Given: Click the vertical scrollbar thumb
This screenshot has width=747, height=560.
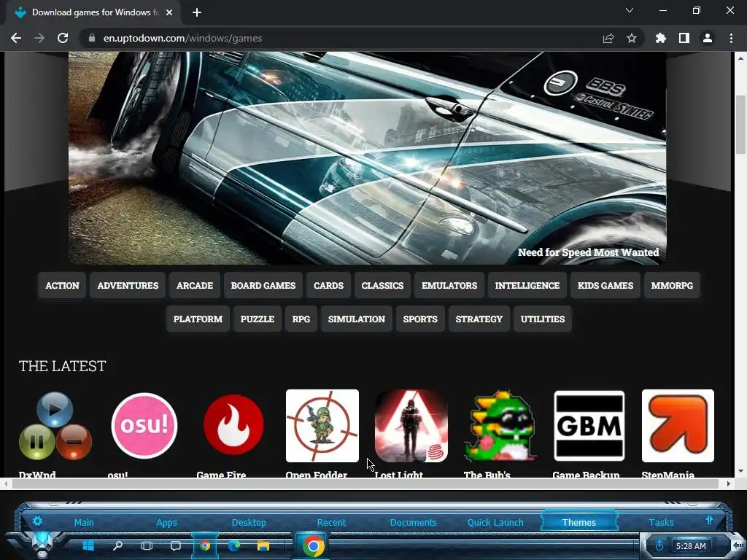Looking at the screenshot, I should [x=740, y=125].
